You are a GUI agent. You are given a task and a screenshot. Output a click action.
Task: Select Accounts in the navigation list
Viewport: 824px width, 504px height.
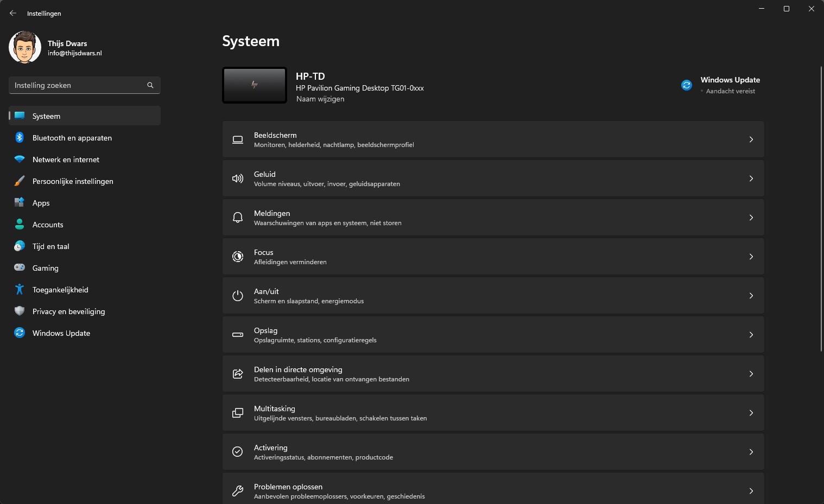coord(48,225)
